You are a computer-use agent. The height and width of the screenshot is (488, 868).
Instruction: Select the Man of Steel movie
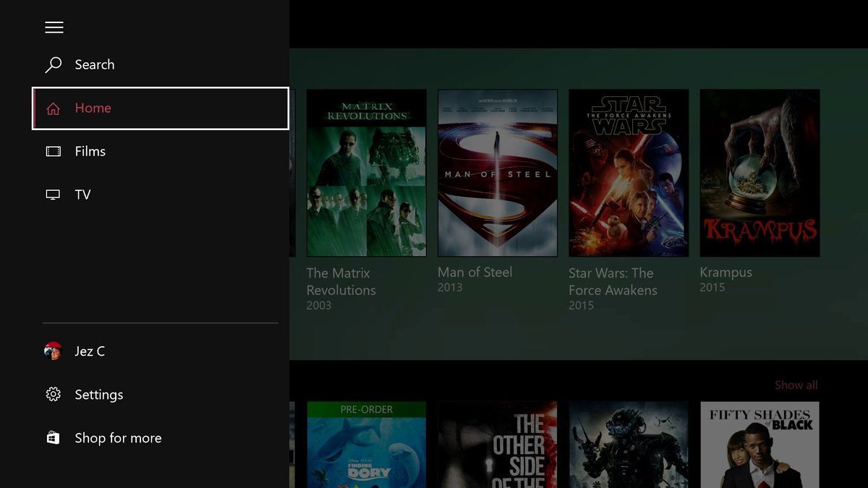[x=497, y=173]
